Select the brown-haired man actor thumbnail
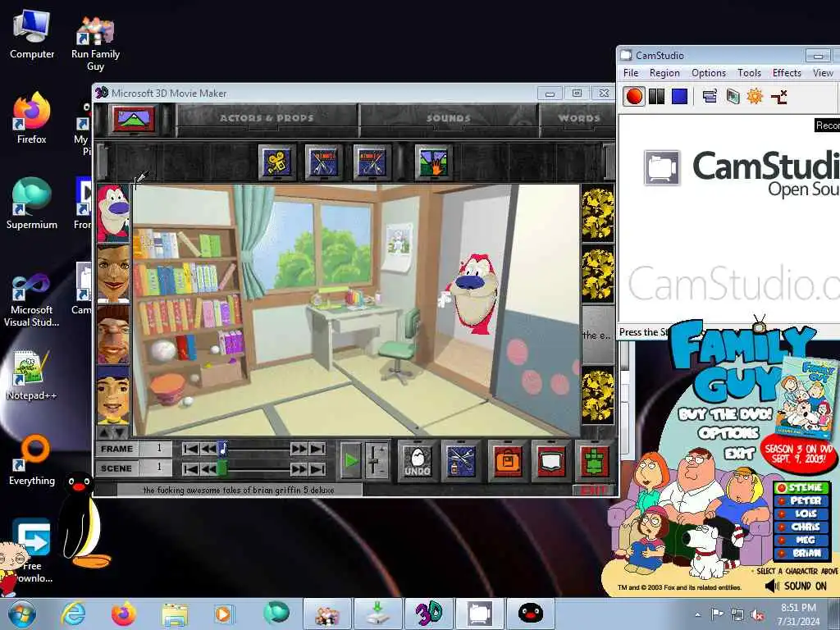 click(x=113, y=336)
